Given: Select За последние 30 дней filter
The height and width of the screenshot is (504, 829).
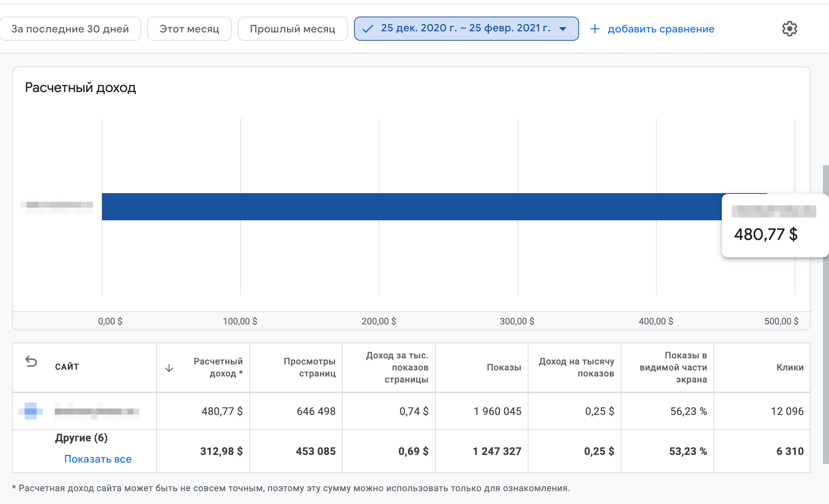Looking at the screenshot, I should point(70,29).
